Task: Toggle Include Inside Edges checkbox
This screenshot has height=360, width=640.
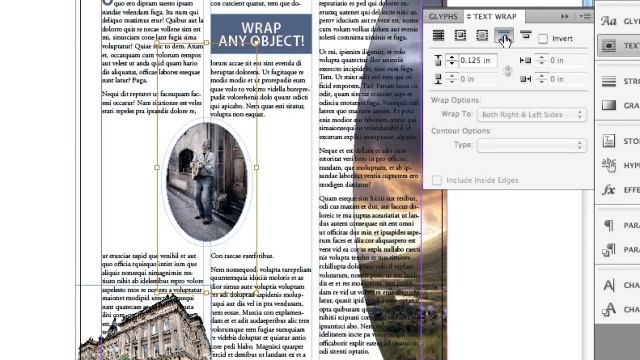Action: tap(437, 180)
